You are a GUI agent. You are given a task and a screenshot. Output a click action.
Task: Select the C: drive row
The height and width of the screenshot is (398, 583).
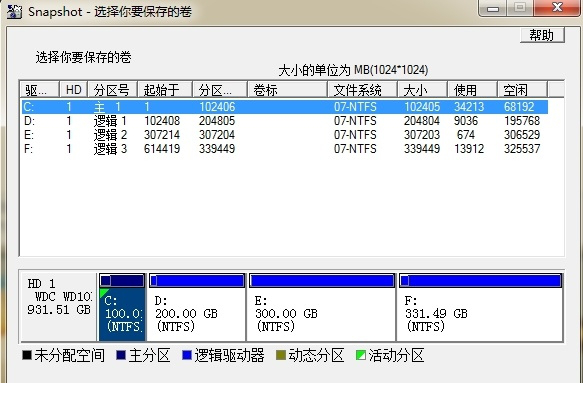click(x=284, y=107)
